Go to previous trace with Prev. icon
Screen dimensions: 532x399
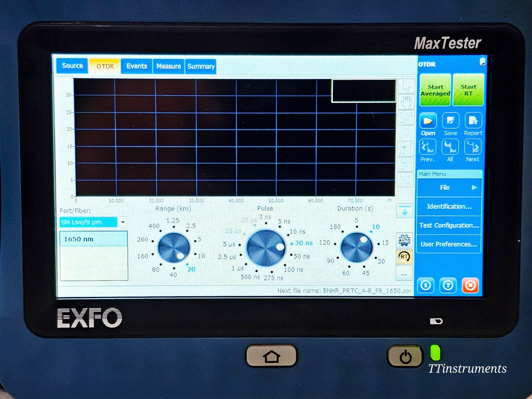tap(428, 147)
